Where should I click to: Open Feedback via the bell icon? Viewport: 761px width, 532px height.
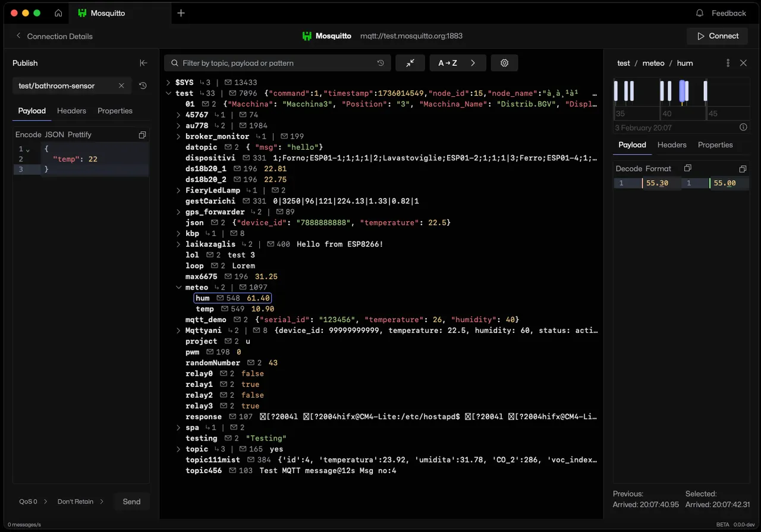(700, 13)
